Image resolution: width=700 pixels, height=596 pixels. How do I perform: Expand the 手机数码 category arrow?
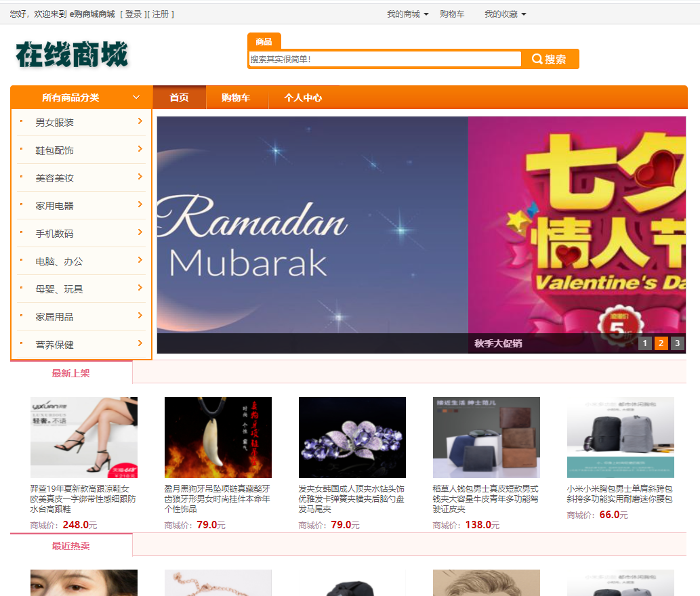coord(140,232)
